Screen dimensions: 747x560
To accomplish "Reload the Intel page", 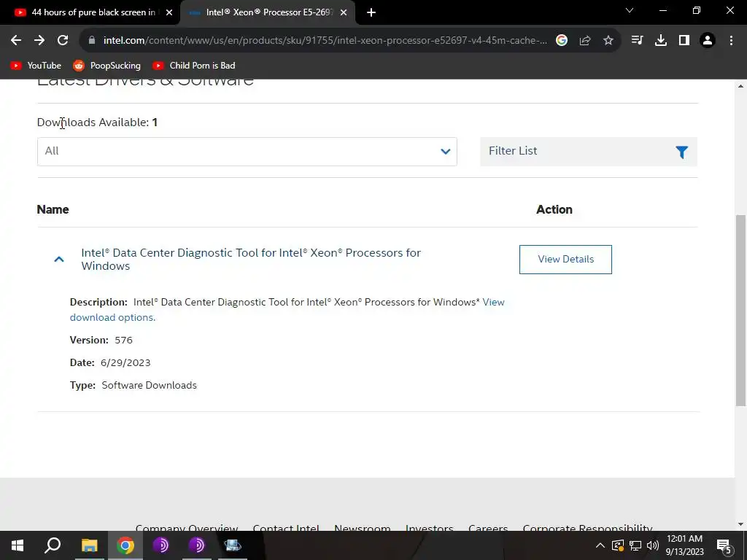I will [63, 41].
